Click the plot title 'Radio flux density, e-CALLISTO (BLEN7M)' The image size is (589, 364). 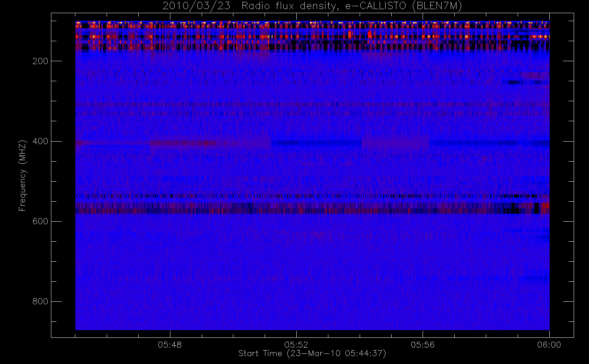[x=352, y=6]
